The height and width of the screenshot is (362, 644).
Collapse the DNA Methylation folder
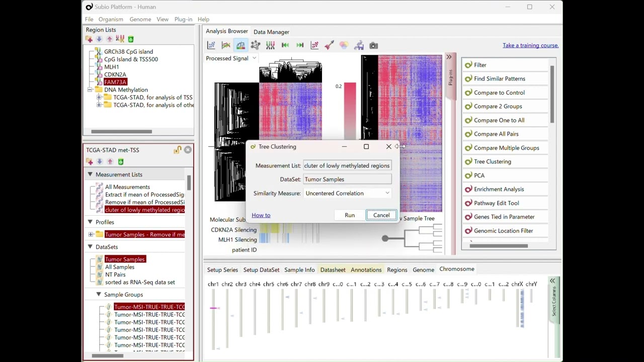(90, 89)
